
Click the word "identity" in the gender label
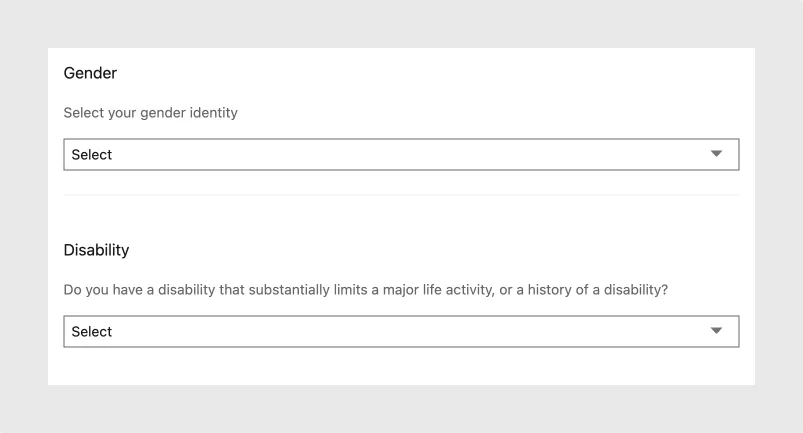pyautogui.click(x=212, y=113)
